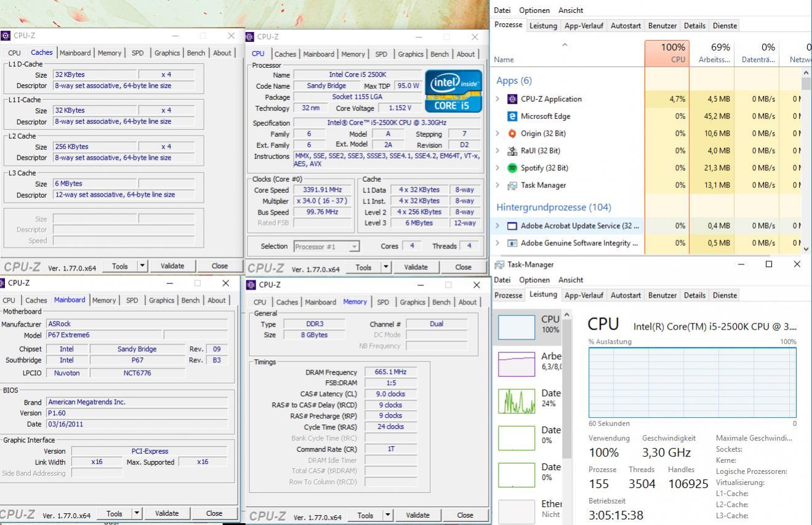
Task: Click the RaUI process icon
Action: (512, 150)
